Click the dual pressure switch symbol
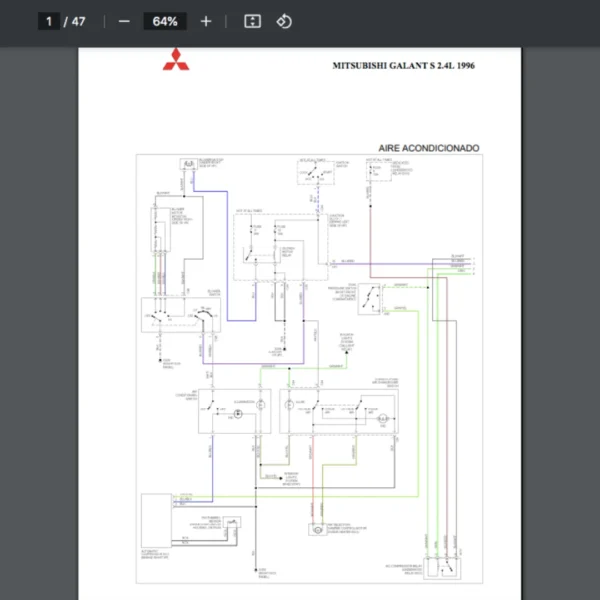Viewport: 600px width, 600px height. [371, 298]
